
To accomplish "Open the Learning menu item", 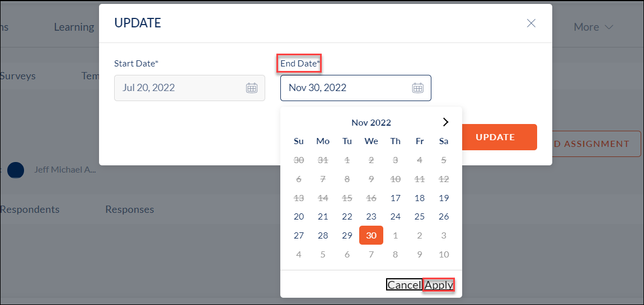I will pyautogui.click(x=74, y=27).
